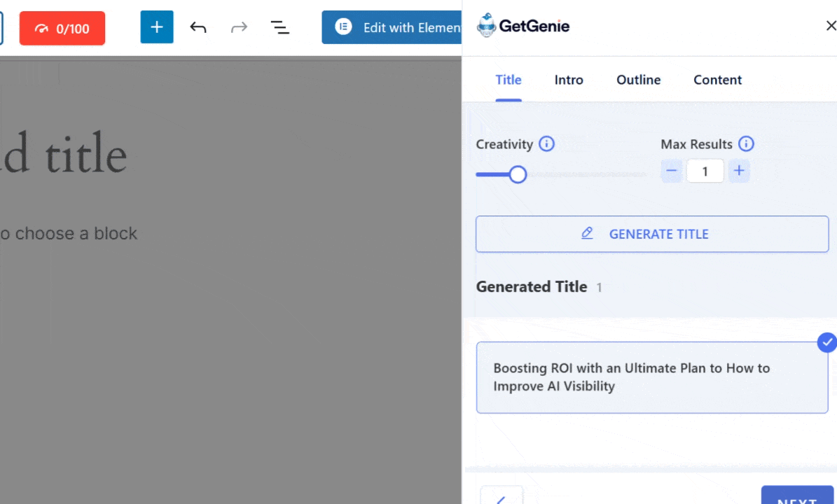Click the SEO score 0/100 badge
837x504 pixels.
[62, 28]
